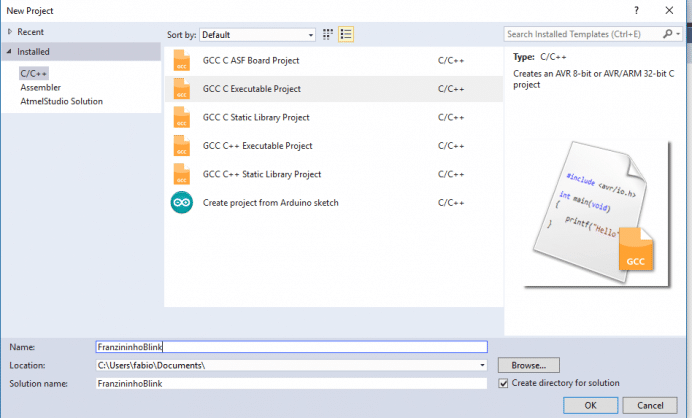692x418 pixels.
Task: Select 'GCC C ASF Board Project' text
Action: click(251, 60)
